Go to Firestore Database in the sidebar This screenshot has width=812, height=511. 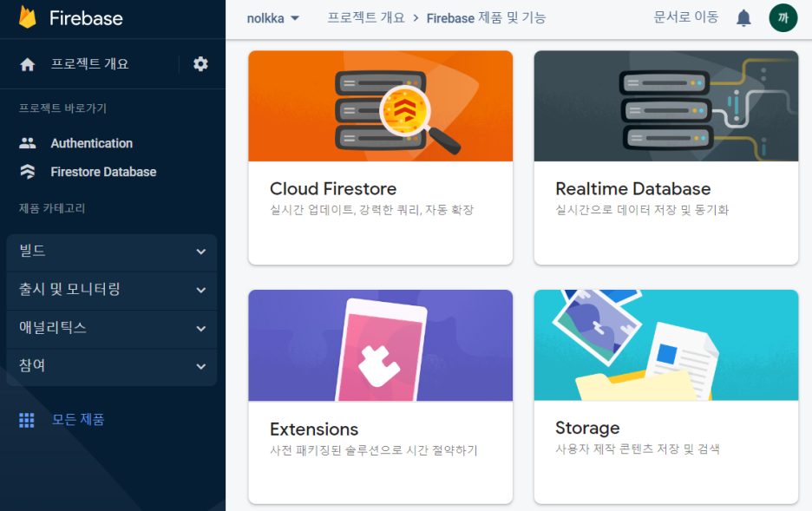point(103,172)
